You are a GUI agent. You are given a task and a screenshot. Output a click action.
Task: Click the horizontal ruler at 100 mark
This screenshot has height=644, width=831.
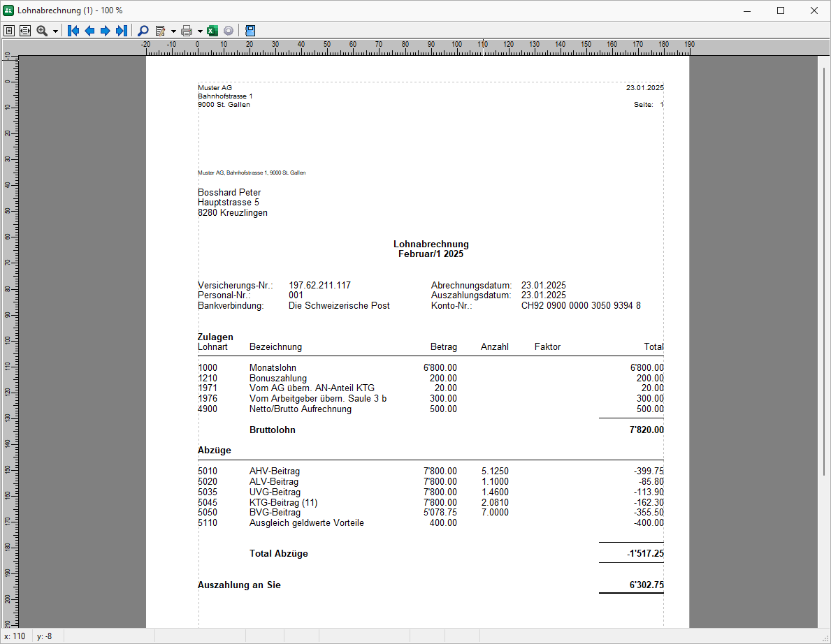click(456, 45)
